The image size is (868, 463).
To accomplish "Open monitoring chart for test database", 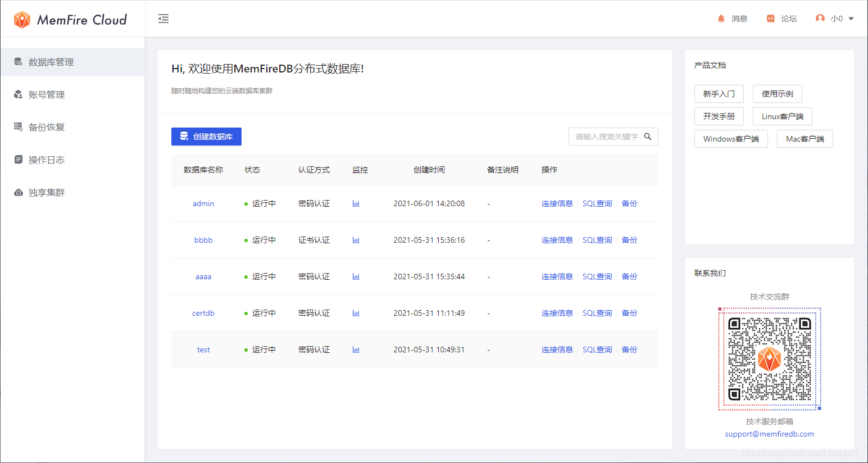I will (356, 349).
